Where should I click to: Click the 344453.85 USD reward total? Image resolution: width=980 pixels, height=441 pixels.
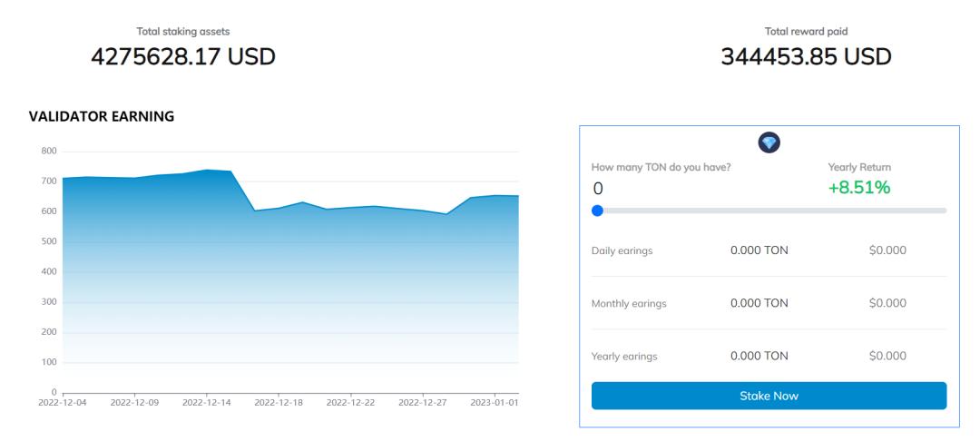point(806,57)
